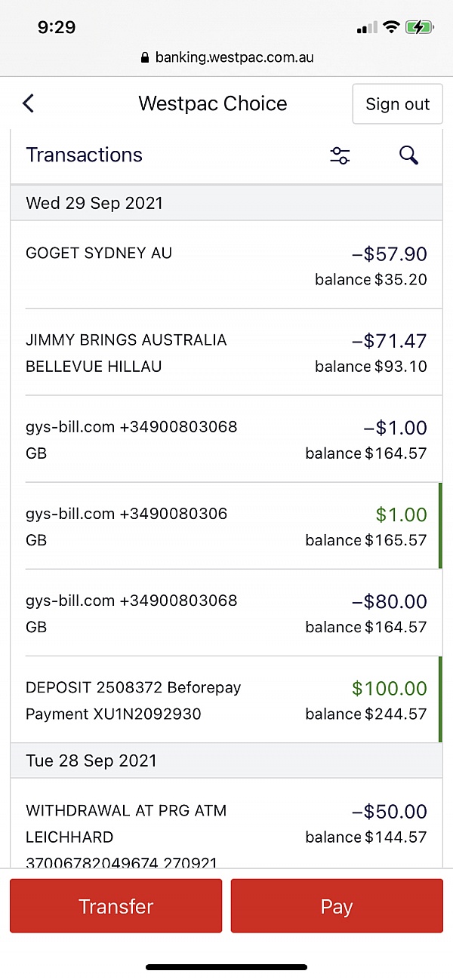Open the Beforepay $100.00 deposit transaction
The image size is (453, 980).
click(x=226, y=700)
